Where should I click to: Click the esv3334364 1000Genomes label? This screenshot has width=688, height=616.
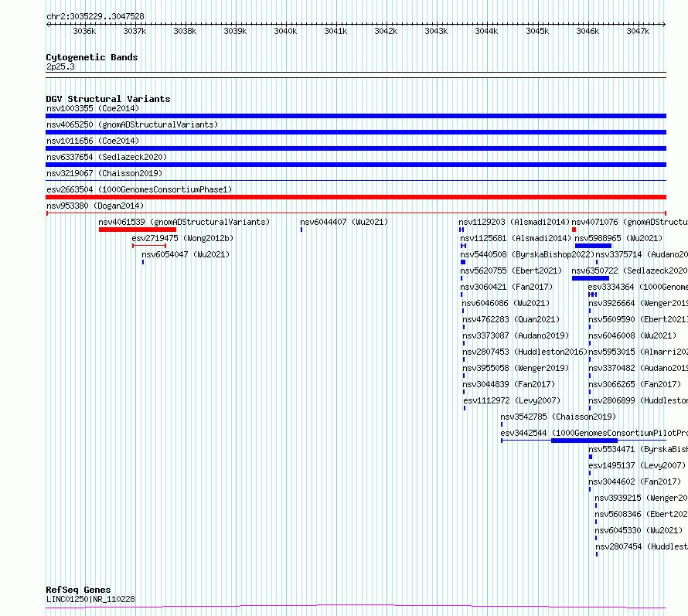pos(638,287)
